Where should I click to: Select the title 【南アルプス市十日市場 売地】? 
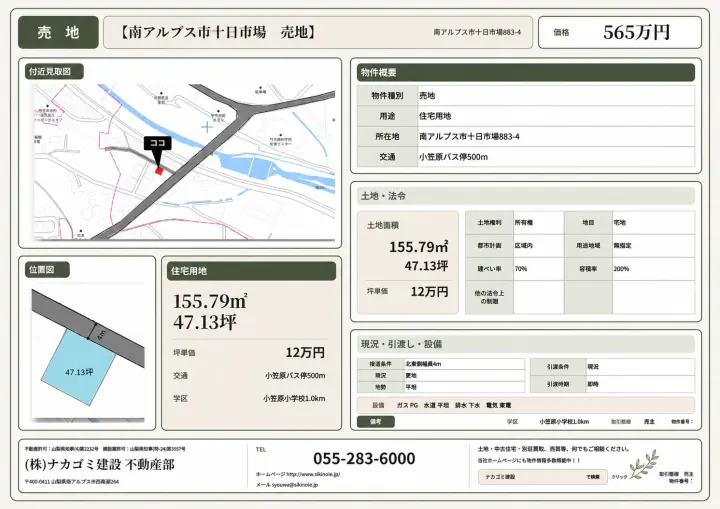coord(217,32)
